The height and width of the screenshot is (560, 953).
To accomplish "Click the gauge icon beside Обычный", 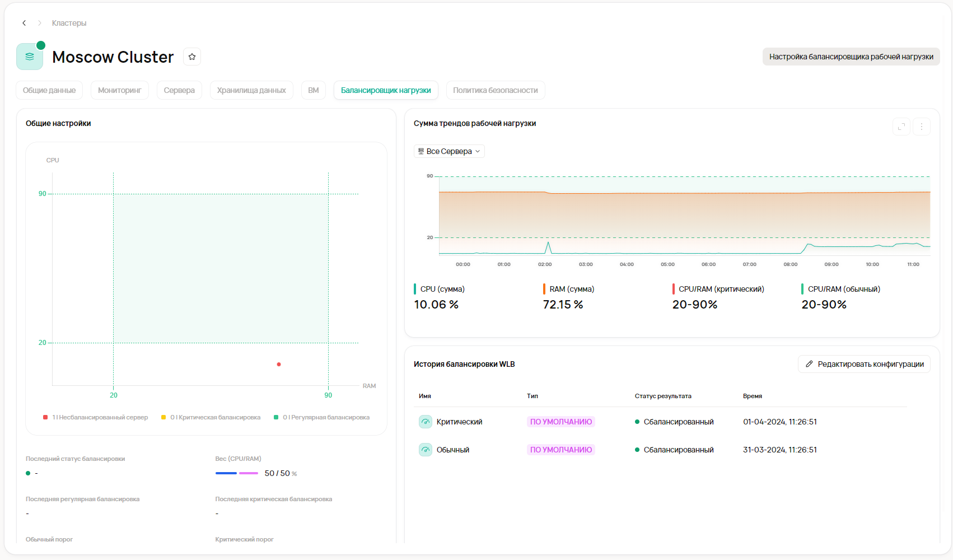I will (426, 450).
